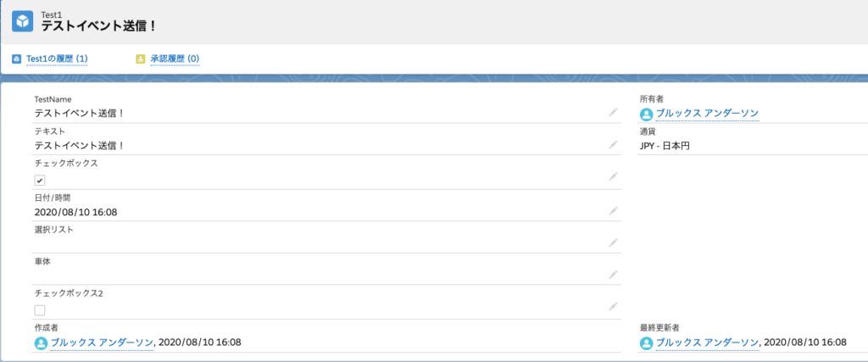Viewport: 868px width, 362px height.
Task: Click pencil icon in チェックボックス row
Action: [x=613, y=176]
